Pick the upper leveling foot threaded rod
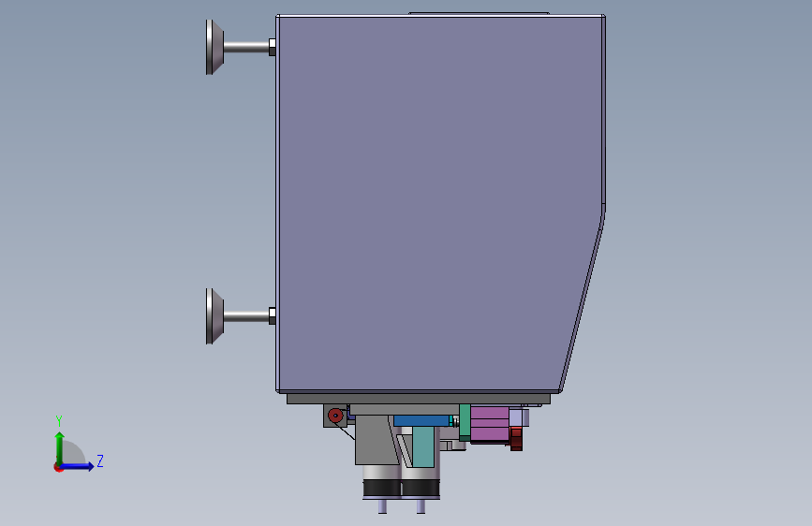Screen dimensions: 812x526 pos(246,47)
